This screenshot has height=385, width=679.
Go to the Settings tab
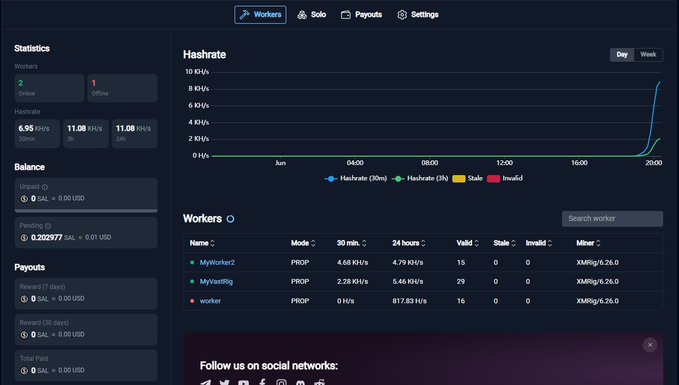[417, 15]
